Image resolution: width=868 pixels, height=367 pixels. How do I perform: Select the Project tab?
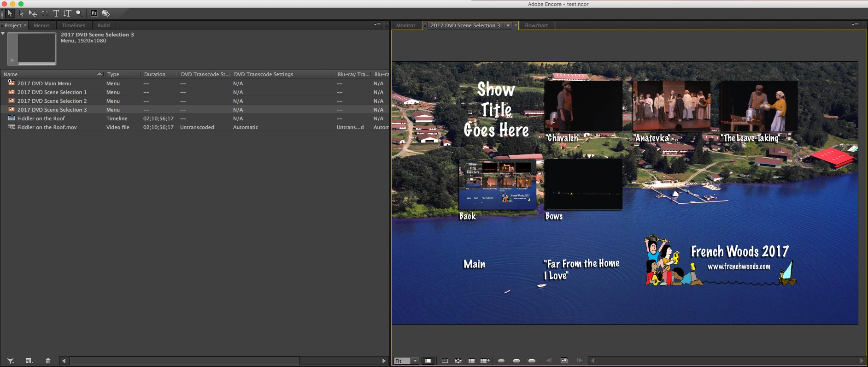coord(13,25)
